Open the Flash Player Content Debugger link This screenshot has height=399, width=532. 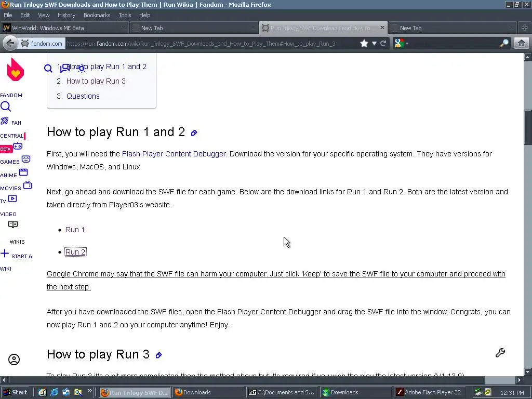pos(174,154)
